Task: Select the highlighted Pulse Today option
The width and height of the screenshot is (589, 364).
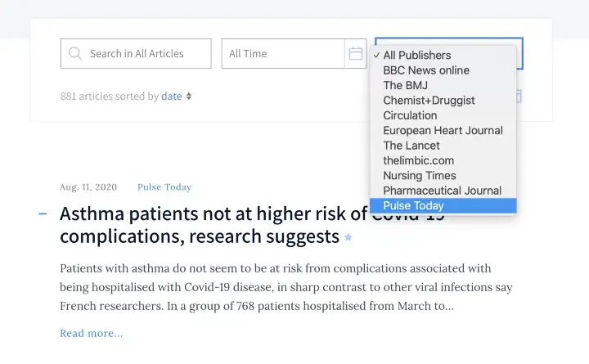Action: tap(443, 205)
